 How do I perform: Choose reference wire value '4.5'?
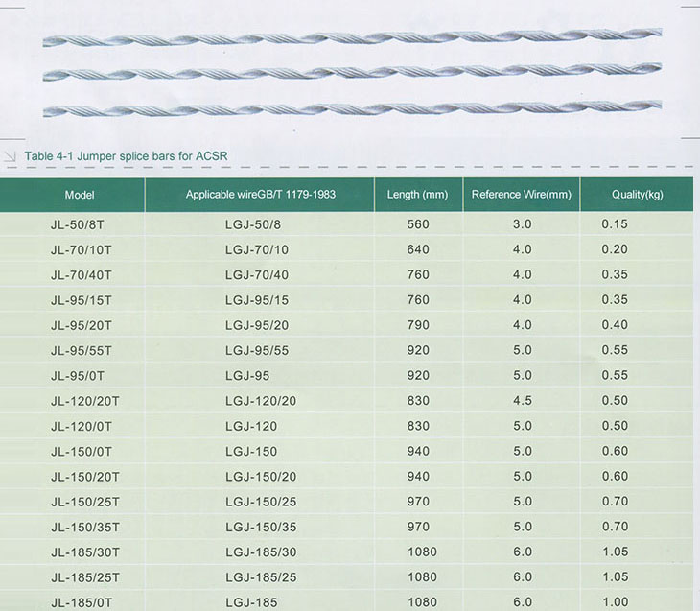pyautogui.click(x=523, y=401)
